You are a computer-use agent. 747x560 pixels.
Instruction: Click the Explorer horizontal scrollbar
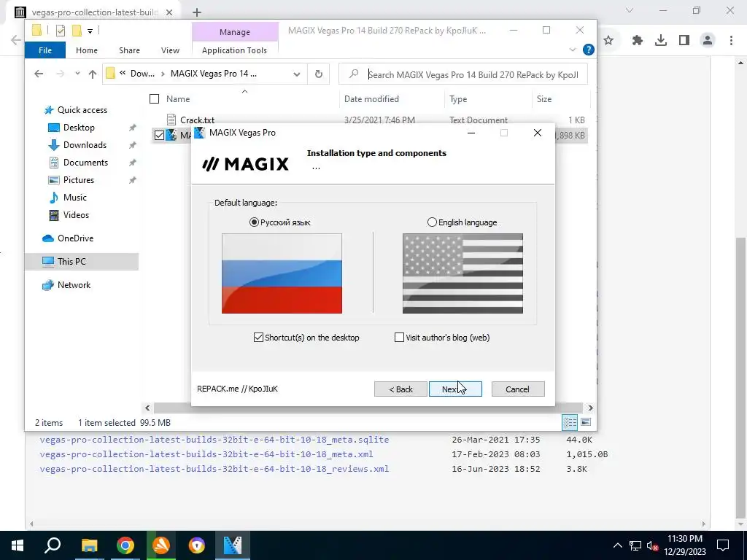point(368,408)
